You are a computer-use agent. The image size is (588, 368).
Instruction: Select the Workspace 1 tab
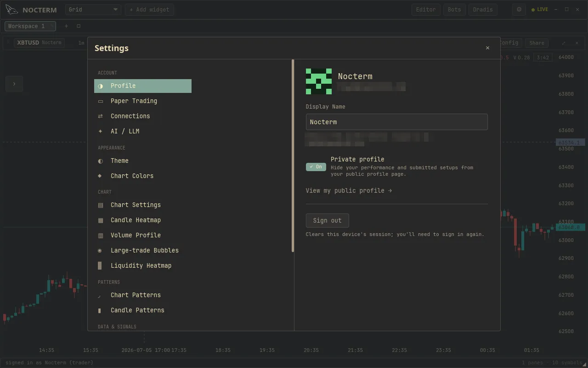coord(30,26)
